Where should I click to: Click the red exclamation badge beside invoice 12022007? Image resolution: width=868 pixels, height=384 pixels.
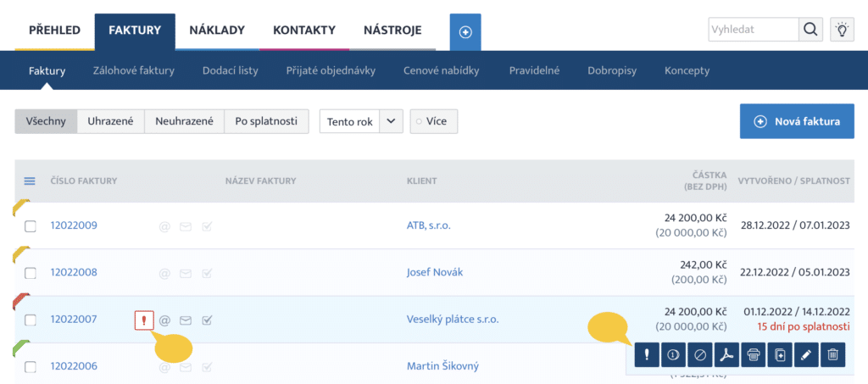pos(144,320)
